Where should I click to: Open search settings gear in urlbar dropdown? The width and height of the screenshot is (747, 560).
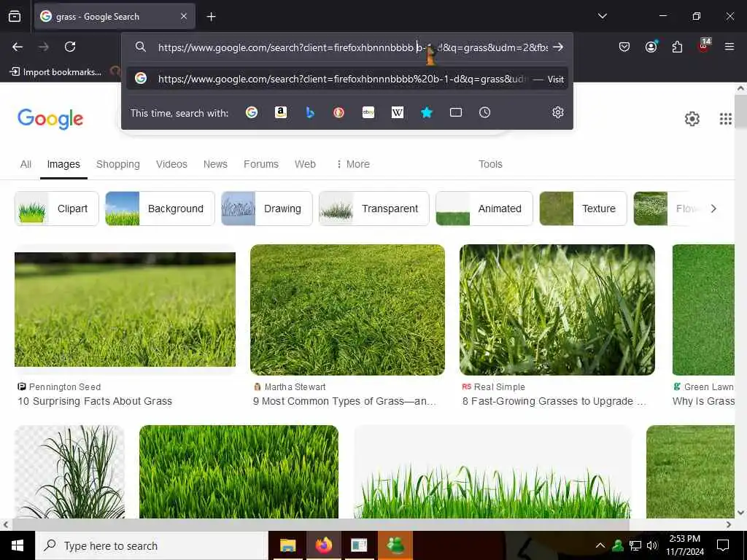(558, 112)
